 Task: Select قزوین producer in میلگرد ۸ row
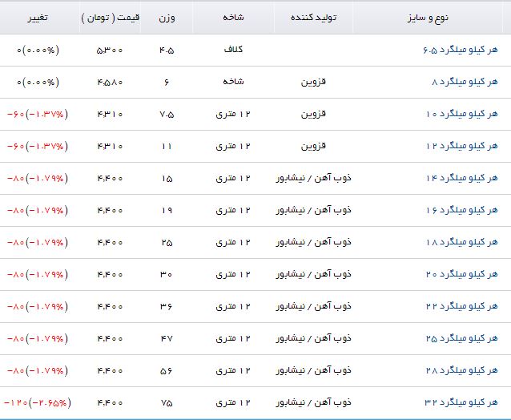coord(313,82)
